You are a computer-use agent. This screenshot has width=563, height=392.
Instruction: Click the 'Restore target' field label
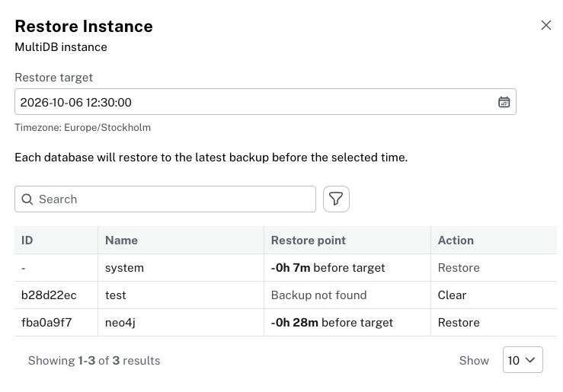(x=53, y=78)
